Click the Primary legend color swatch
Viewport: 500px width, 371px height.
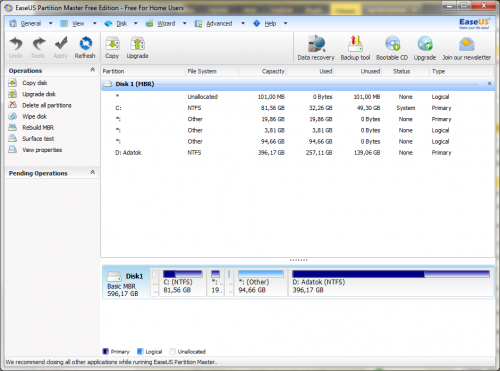click(105, 351)
